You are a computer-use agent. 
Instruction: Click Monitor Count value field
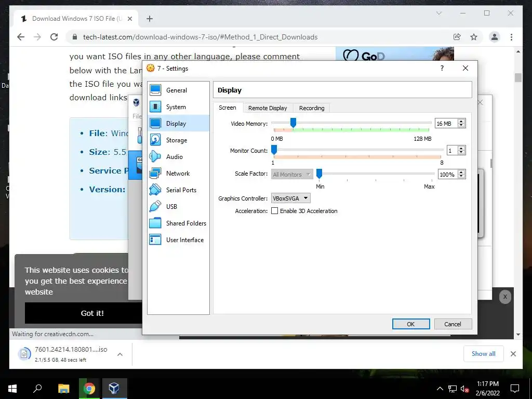[453, 150]
